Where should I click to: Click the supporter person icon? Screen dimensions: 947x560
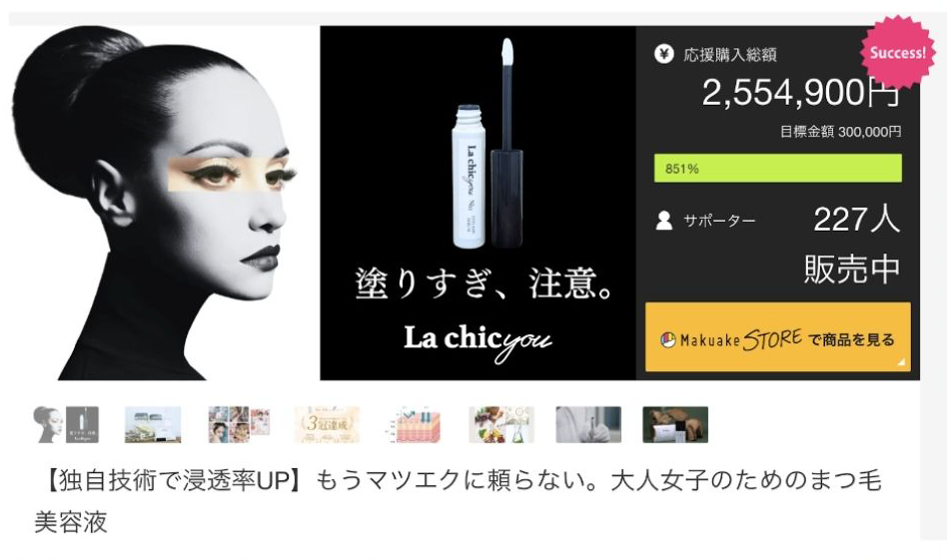663,221
